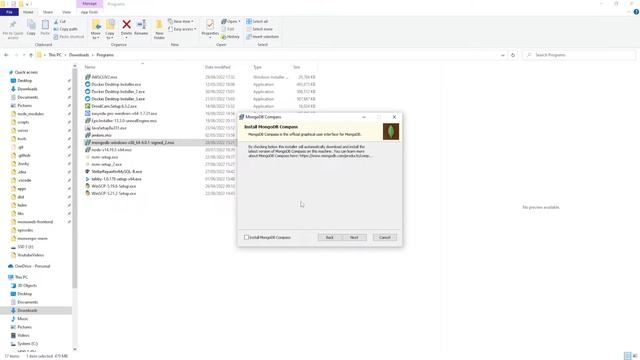Select Docker Desktop Installer.exe file

[x=116, y=84]
